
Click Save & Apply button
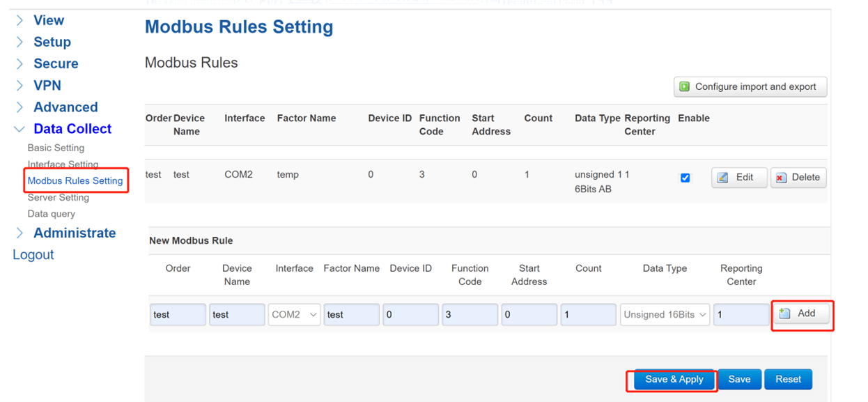tap(674, 380)
